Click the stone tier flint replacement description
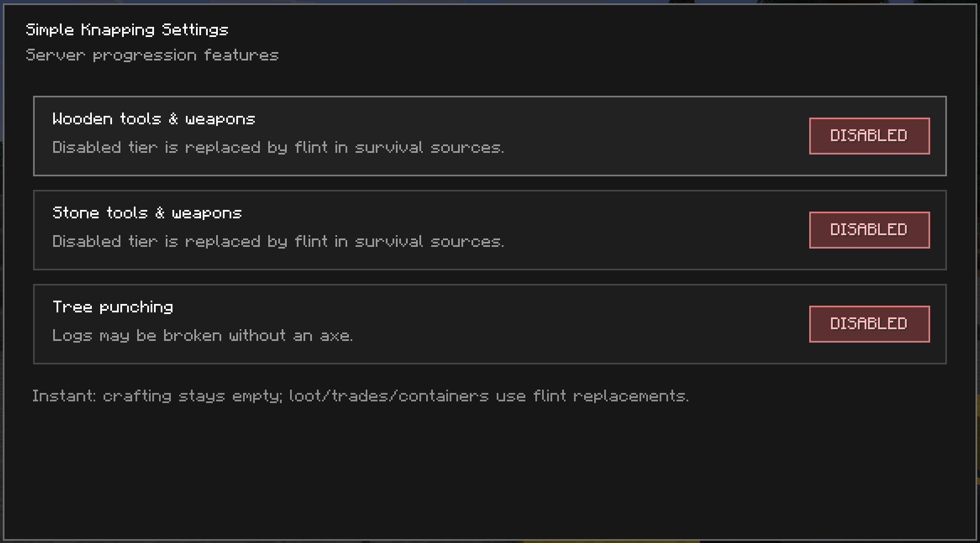The width and height of the screenshot is (980, 543). point(278,242)
